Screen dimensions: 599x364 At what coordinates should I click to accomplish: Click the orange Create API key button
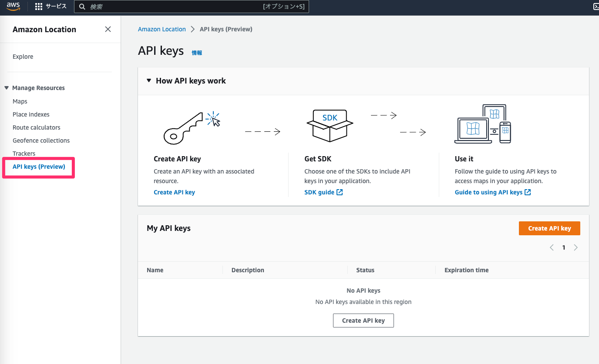(x=549, y=228)
